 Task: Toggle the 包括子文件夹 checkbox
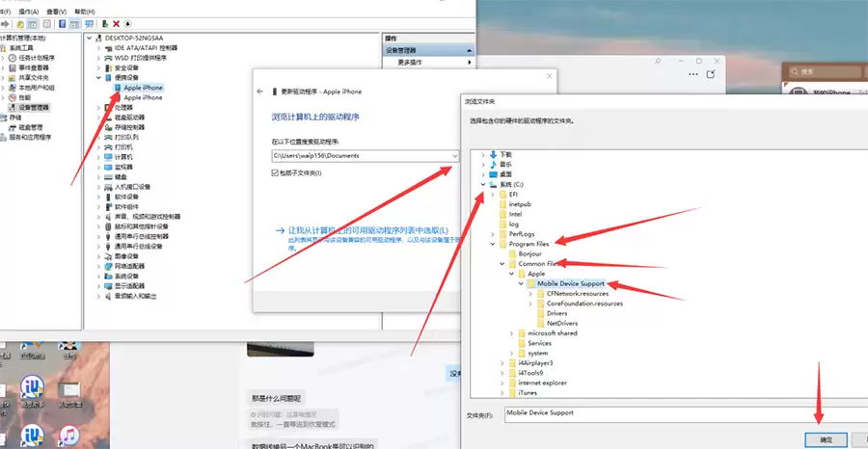pyautogui.click(x=275, y=173)
